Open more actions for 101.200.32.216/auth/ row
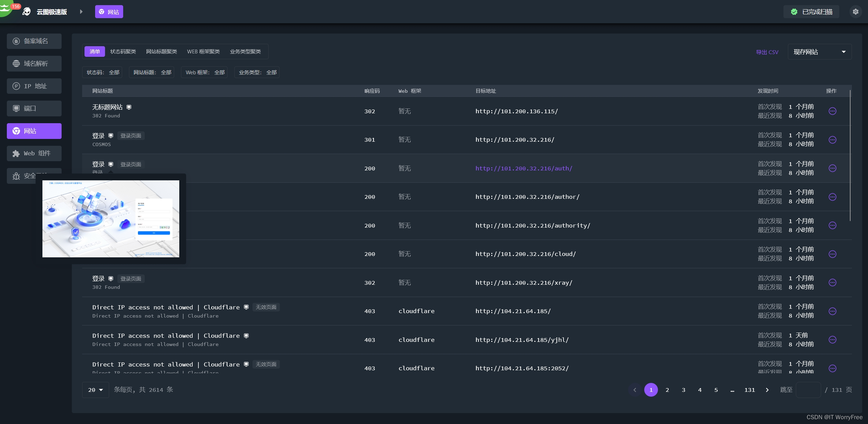The height and width of the screenshot is (424, 868). (x=832, y=168)
